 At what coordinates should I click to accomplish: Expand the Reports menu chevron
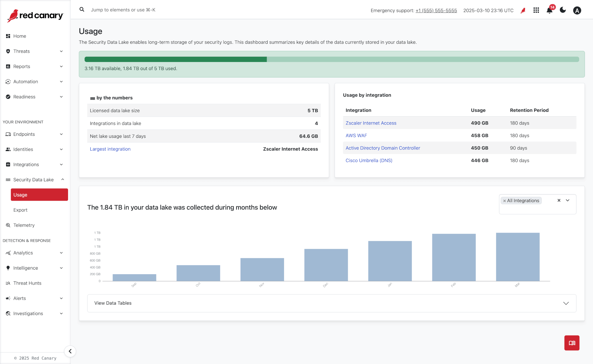(x=61, y=66)
